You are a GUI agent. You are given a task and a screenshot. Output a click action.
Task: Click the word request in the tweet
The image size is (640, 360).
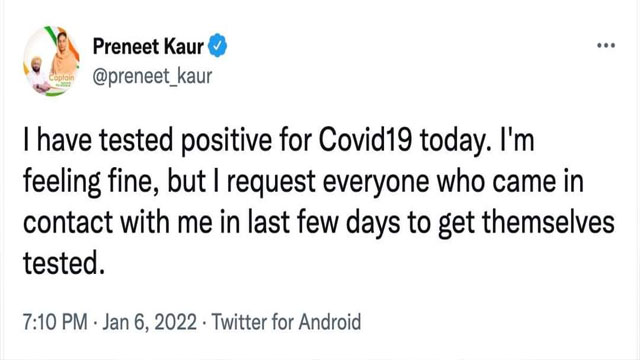point(271,183)
